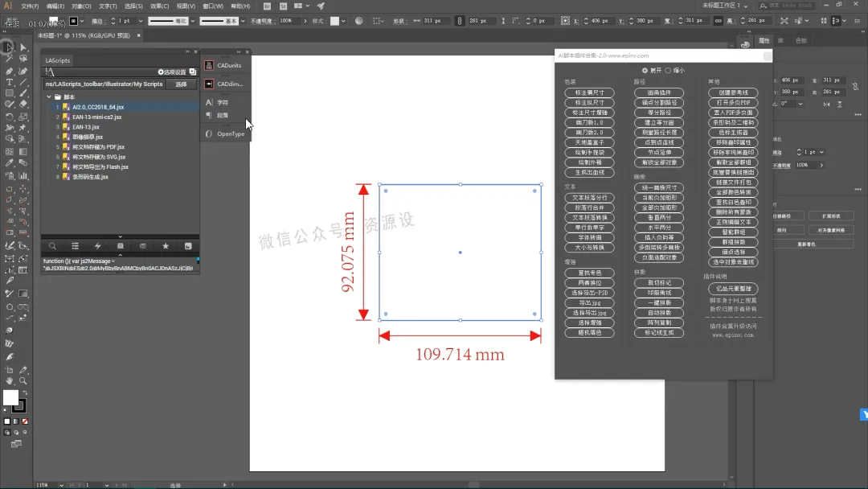Open the 效果(C) menu

[x=159, y=6]
